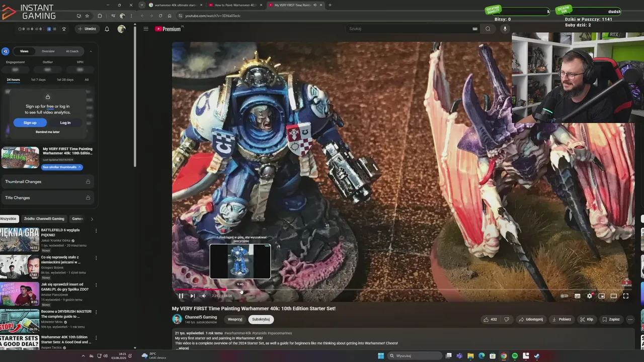644x362 pixels.
Task: Expand locked Thumbnail Changes section
Action: pyautogui.click(x=48, y=182)
